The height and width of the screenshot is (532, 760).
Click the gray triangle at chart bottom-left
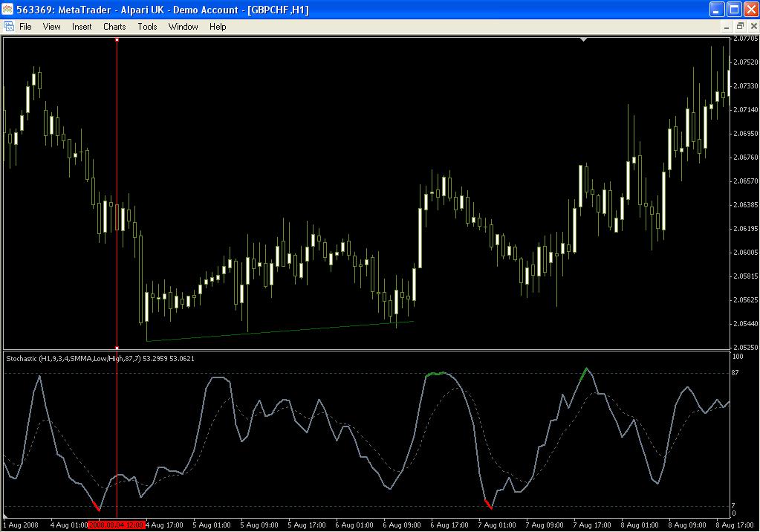(x=7, y=516)
